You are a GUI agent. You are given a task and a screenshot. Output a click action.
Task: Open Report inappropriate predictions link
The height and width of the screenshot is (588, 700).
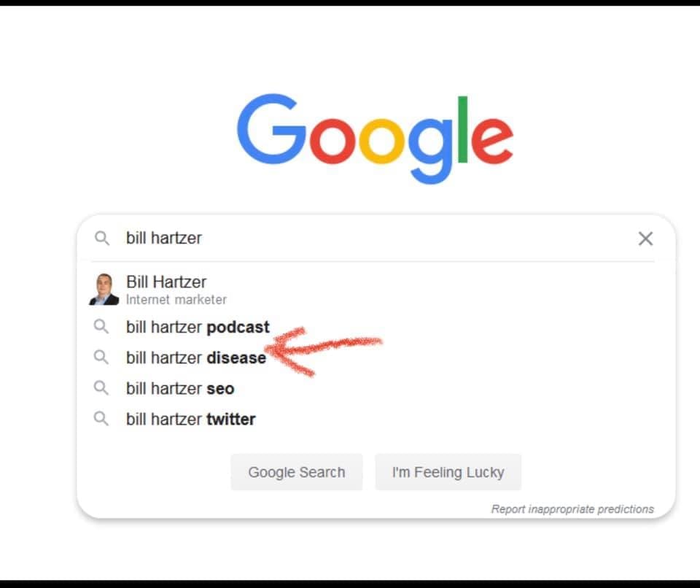click(572, 509)
